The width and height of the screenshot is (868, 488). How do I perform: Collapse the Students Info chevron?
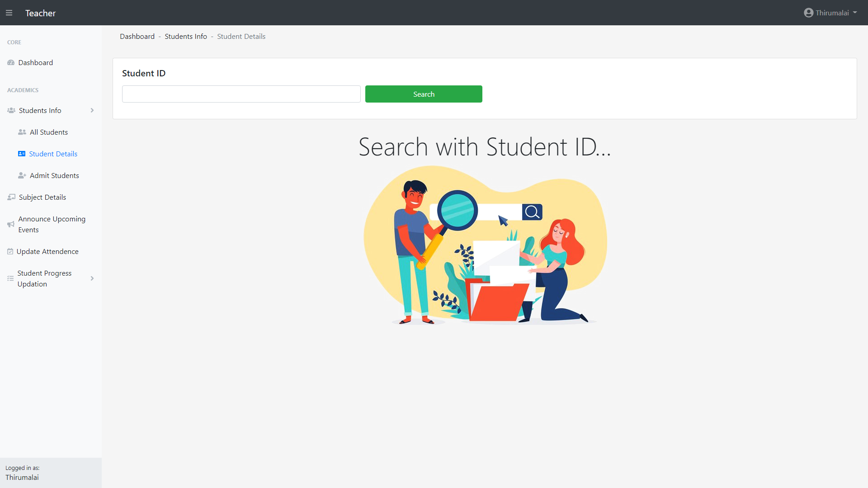pos(92,111)
